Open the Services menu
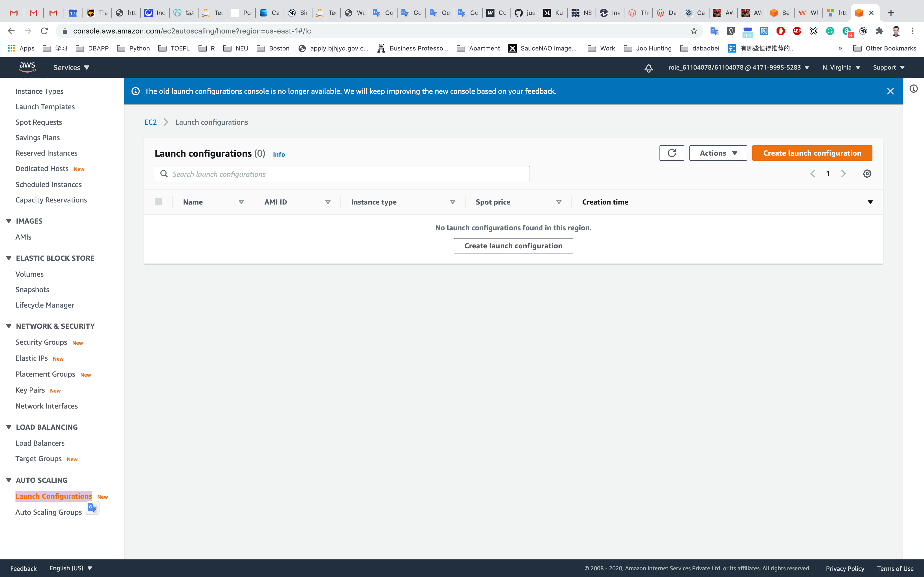The image size is (924, 577). [71, 67]
